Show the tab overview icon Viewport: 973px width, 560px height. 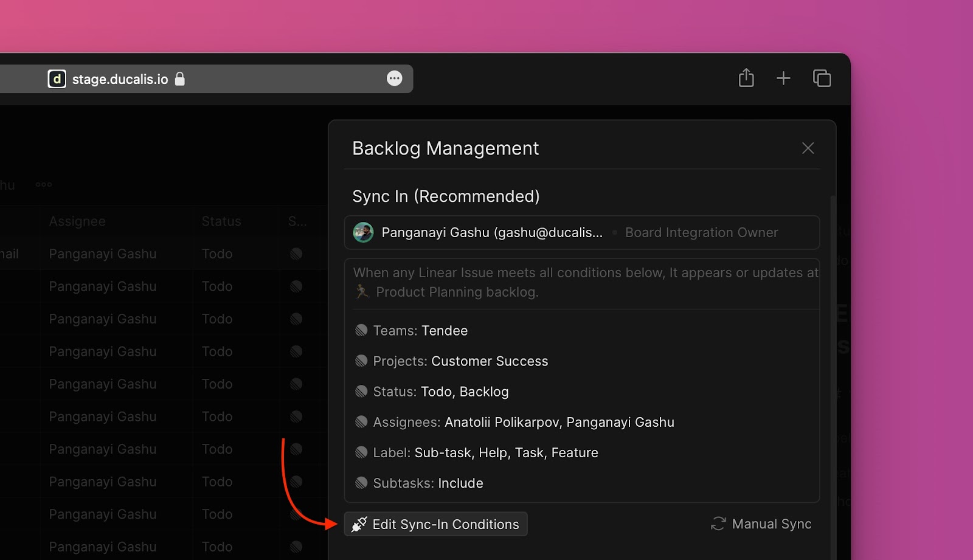822,78
